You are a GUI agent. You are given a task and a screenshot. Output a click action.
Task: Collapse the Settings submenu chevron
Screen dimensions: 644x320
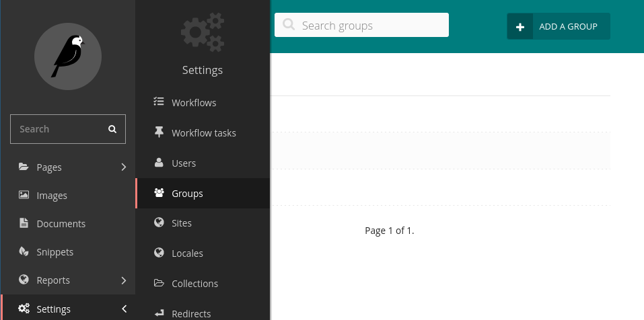124,309
